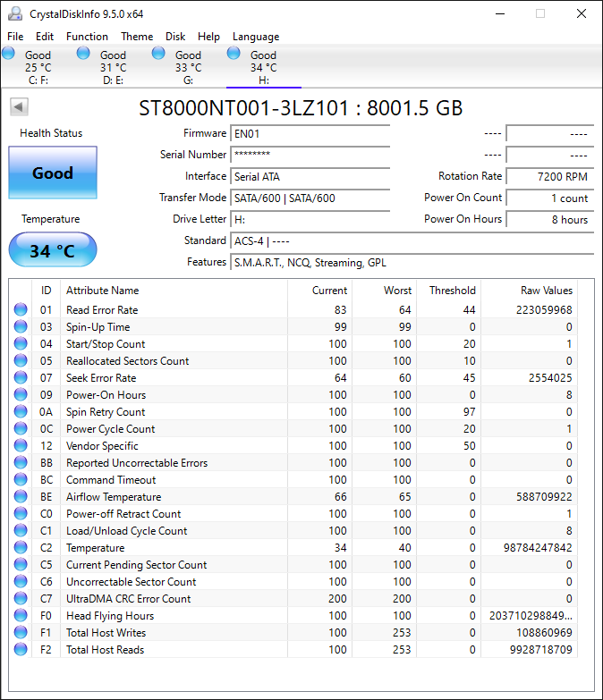This screenshot has width=603, height=700.
Task: Click the masked Serial Number field
Action: click(310, 155)
